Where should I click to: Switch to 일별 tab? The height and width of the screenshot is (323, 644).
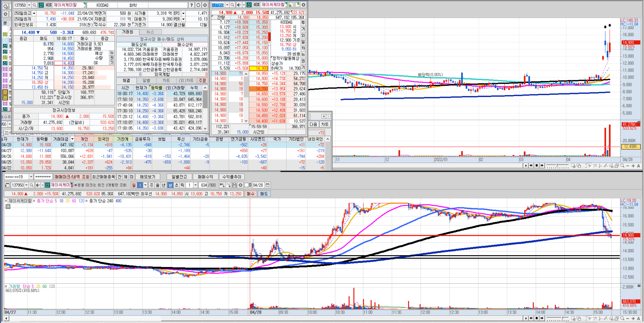click(146, 80)
